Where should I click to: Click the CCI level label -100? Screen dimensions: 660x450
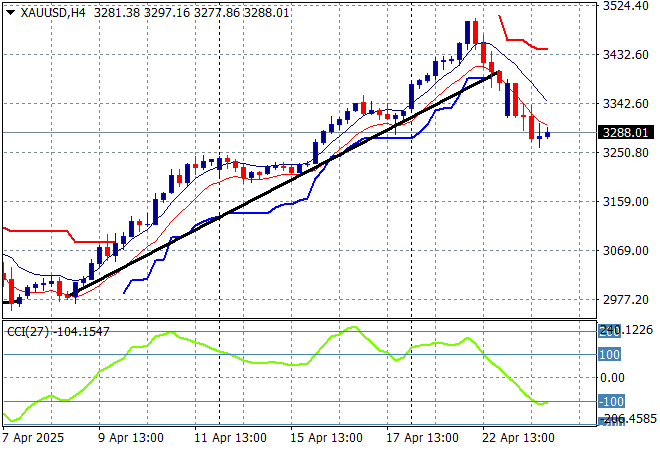tap(611, 401)
